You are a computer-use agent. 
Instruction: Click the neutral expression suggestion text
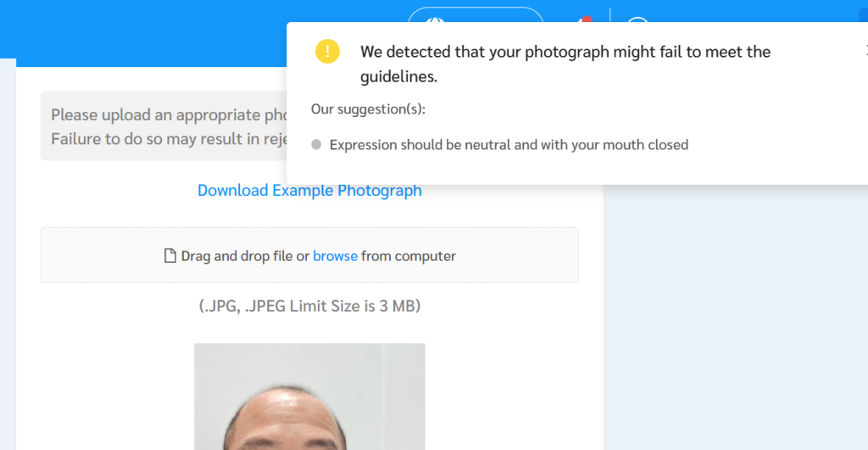509,145
